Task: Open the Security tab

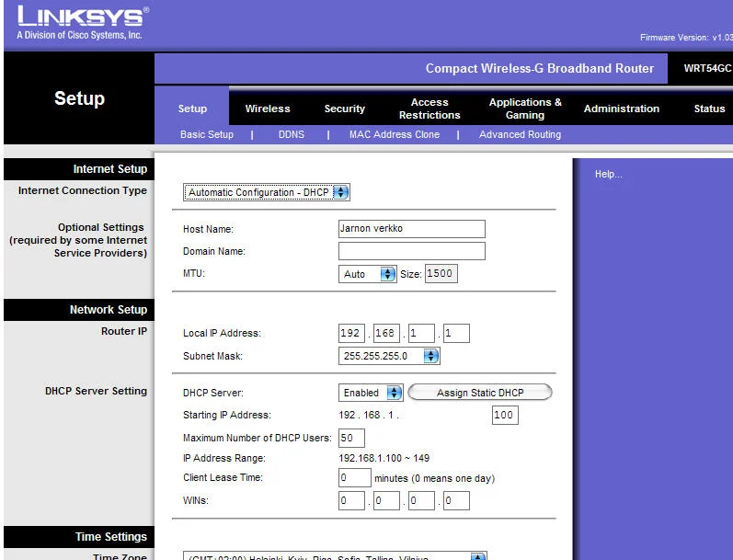Action: coord(345,109)
